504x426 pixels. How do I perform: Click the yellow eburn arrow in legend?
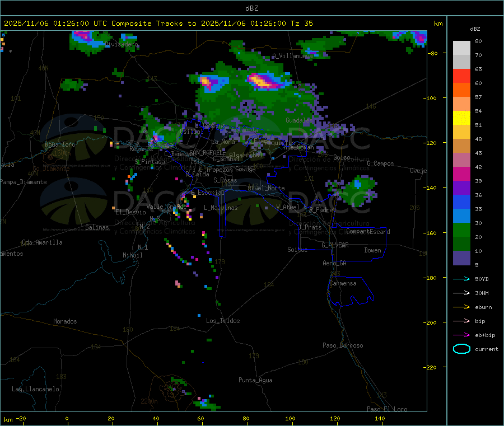point(461,307)
